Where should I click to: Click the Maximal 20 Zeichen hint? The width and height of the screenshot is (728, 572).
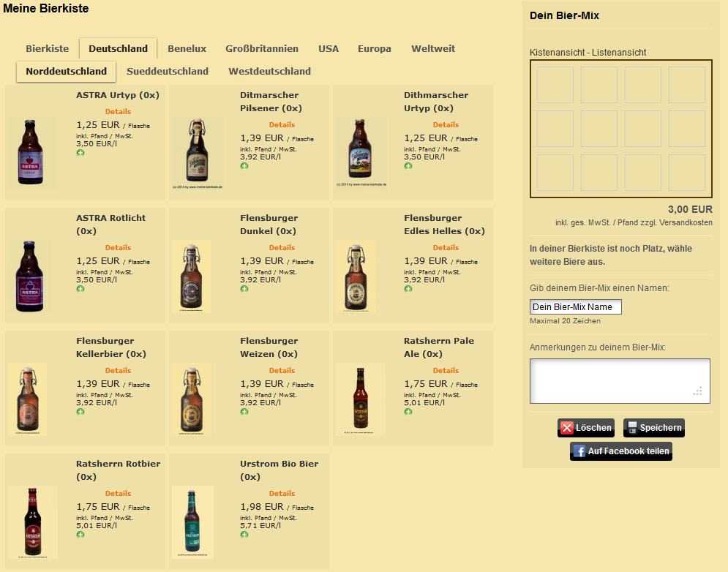click(x=565, y=321)
